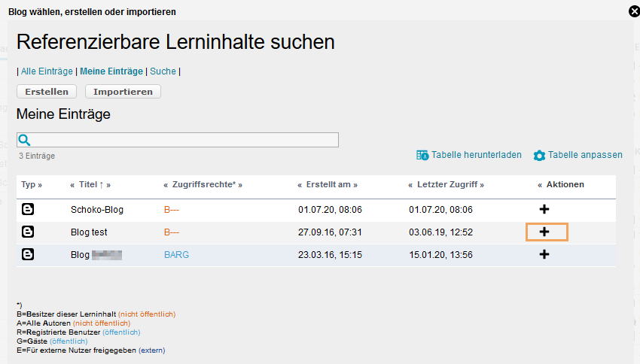Screen dimensions: 640x364
Task: Add Schoko-Blog with its plus icon
Action: [x=544, y=209]
